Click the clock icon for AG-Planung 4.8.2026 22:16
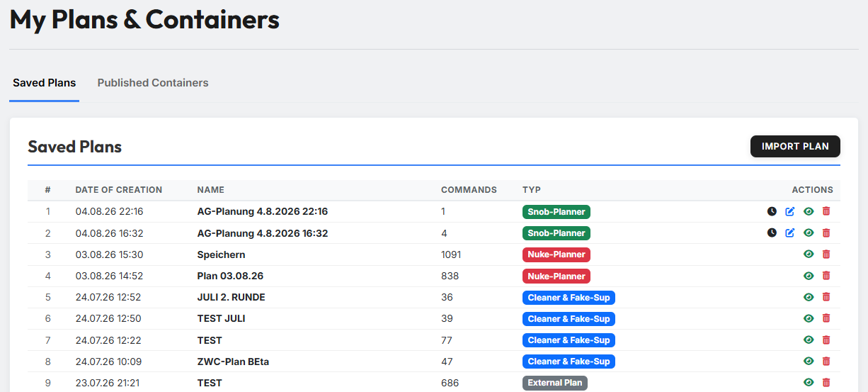This screenshot has height=392, width=868. click(772, 211)
